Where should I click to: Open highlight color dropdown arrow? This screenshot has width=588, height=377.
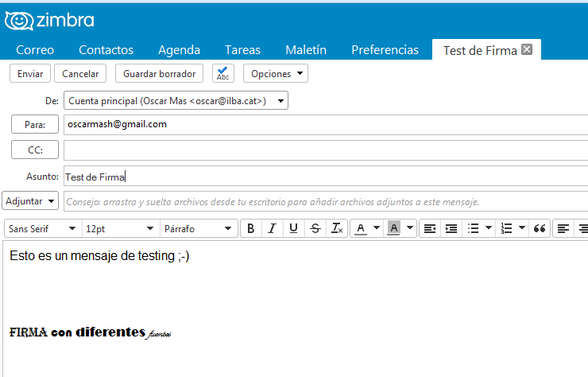[410, 227]
